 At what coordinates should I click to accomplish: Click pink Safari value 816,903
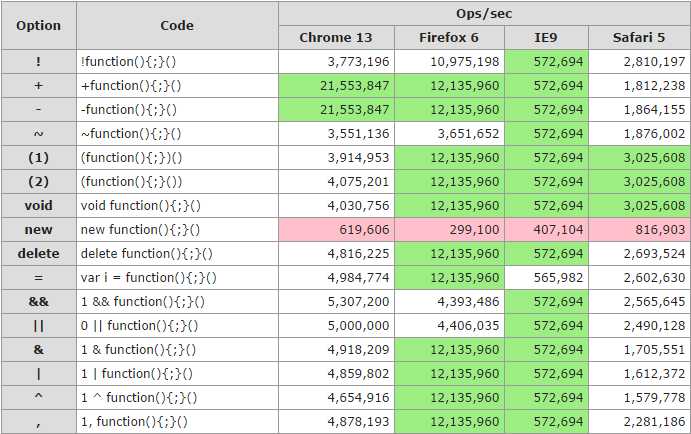639,230
